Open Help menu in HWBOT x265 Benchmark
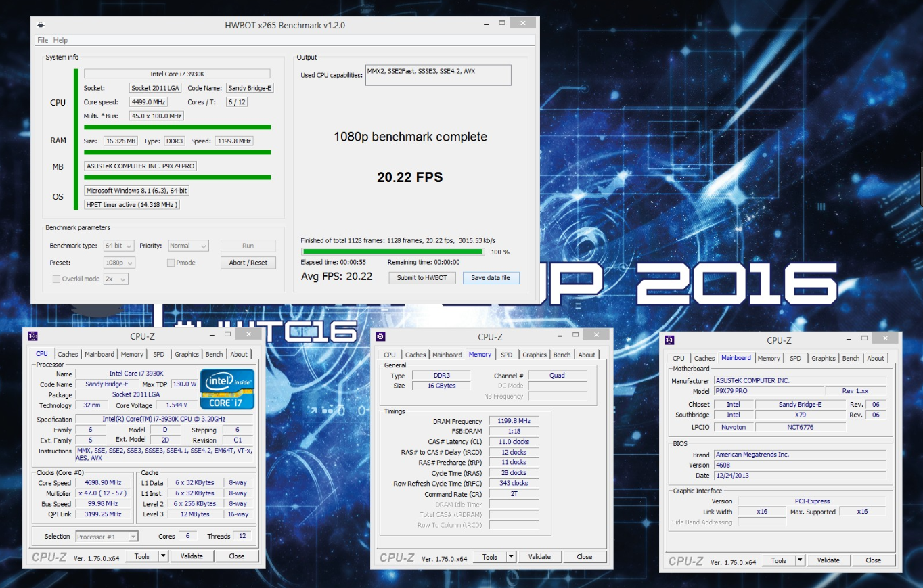Screen dimensions: 923x588 click(60, 40)
